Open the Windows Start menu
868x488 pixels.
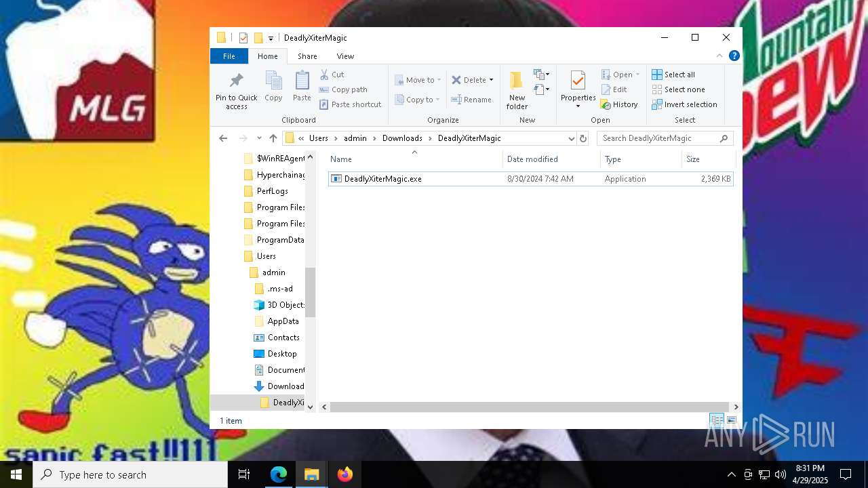tap(16, 474)
